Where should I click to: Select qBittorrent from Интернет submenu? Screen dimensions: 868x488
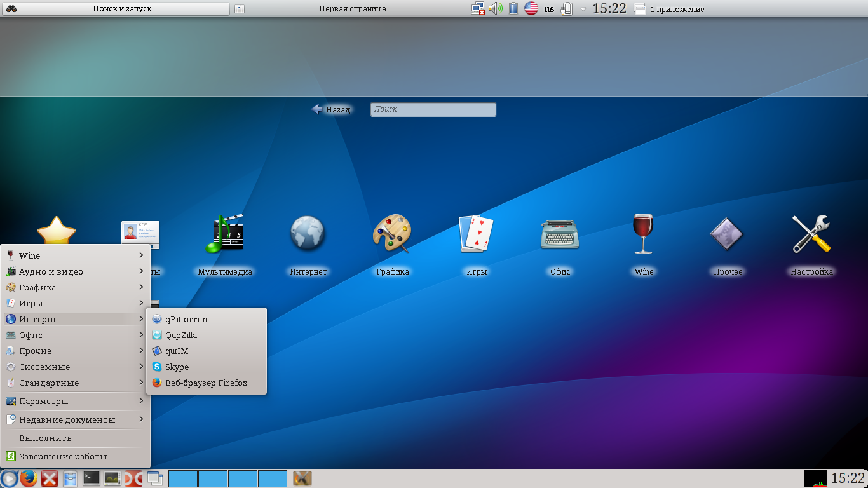187,319
